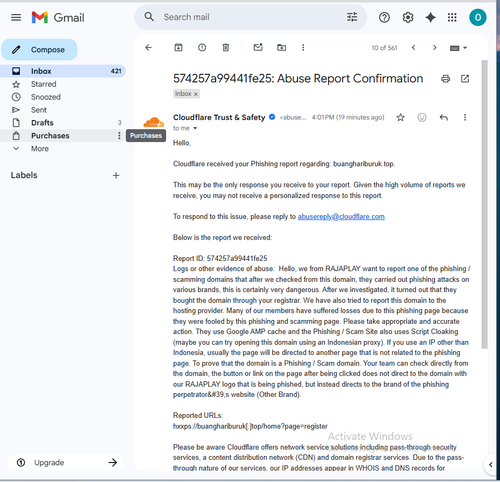Go to older email

pyautogui.click(x=434, y=48)
